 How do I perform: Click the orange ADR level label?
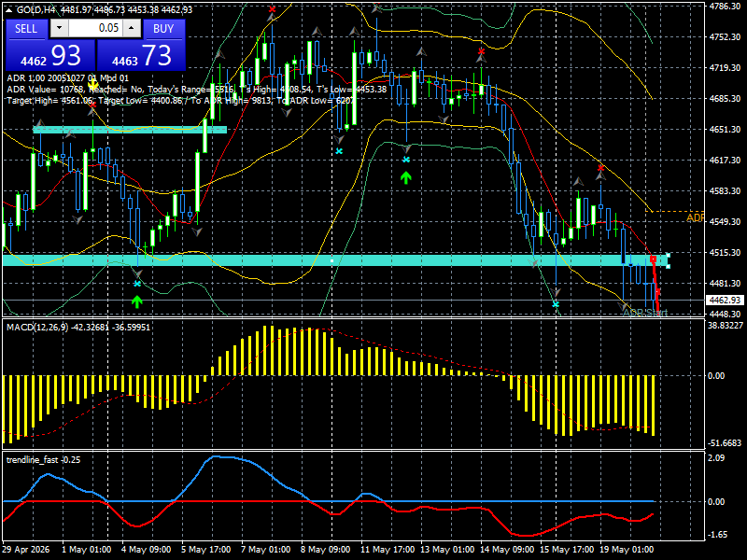(695, 217)
